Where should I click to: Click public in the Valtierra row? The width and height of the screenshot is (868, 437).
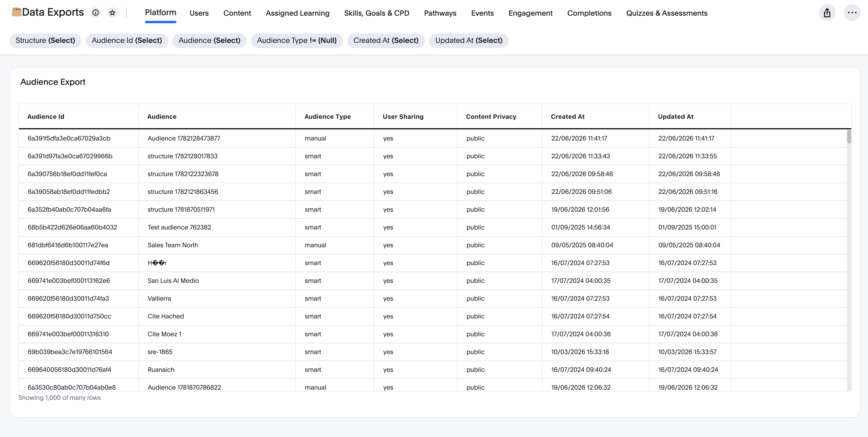pos(475,299)
